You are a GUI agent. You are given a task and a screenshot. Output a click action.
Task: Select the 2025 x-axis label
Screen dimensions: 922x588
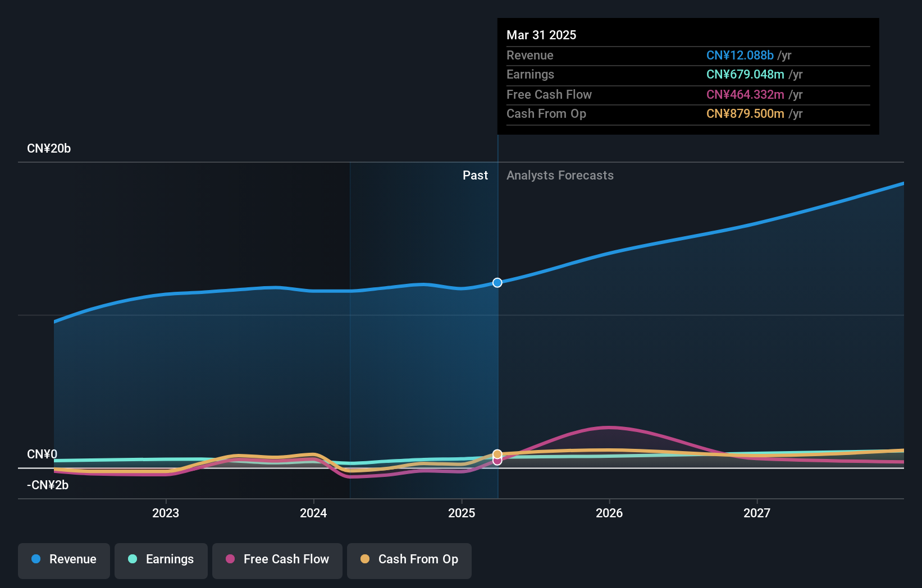pyautogui.click(x=462, y=513)
